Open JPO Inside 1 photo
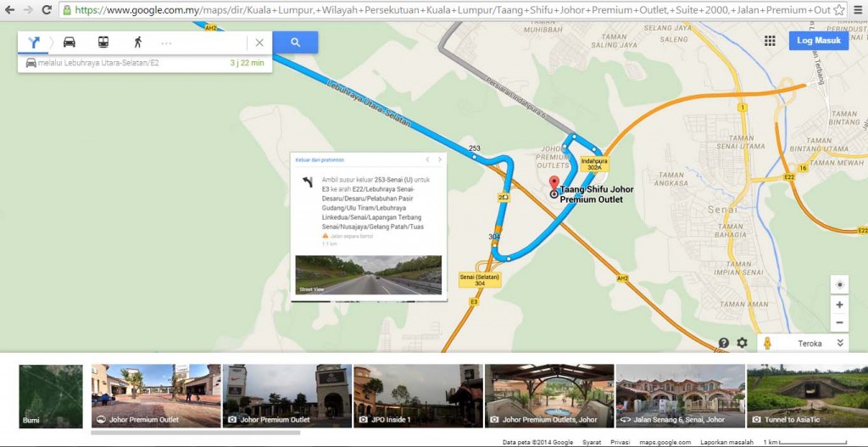 pyautogui.click(x=418, y=395)
